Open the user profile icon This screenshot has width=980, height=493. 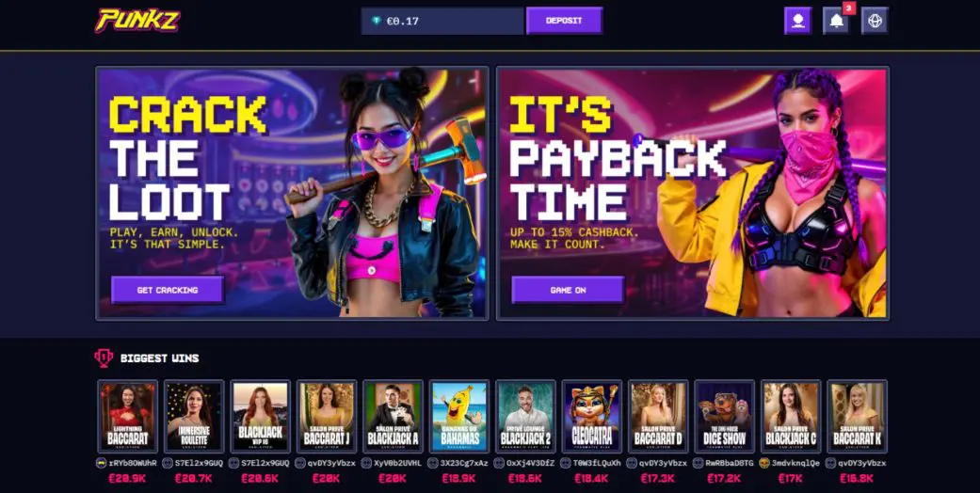tap(797, 21)
